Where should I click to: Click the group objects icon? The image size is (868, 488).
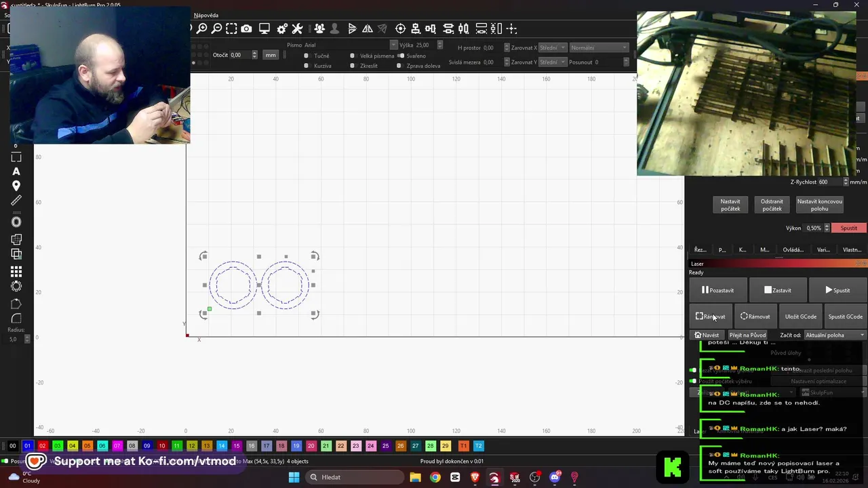(319, 28)
